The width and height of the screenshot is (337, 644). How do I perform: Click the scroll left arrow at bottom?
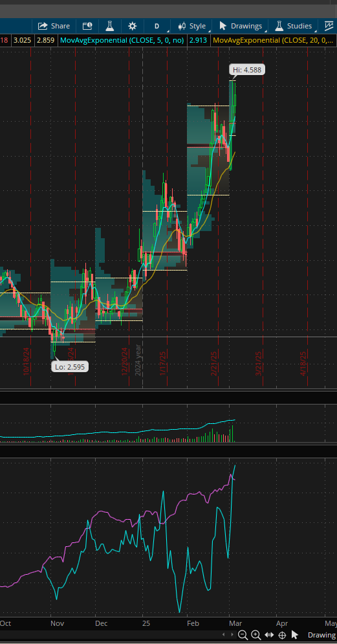pyautogui.click(x=224, y=635)
